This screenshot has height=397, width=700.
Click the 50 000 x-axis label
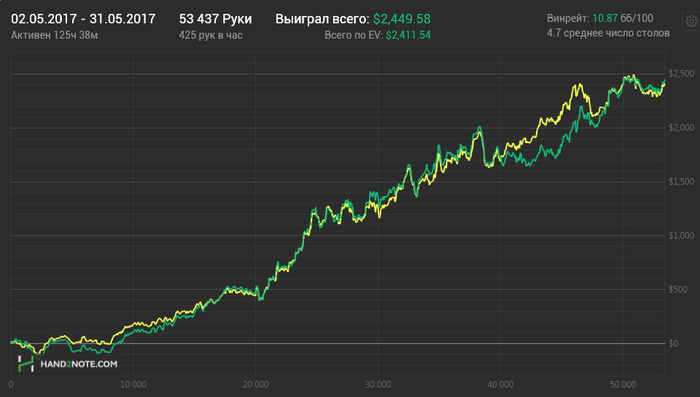tap(623, 384)
